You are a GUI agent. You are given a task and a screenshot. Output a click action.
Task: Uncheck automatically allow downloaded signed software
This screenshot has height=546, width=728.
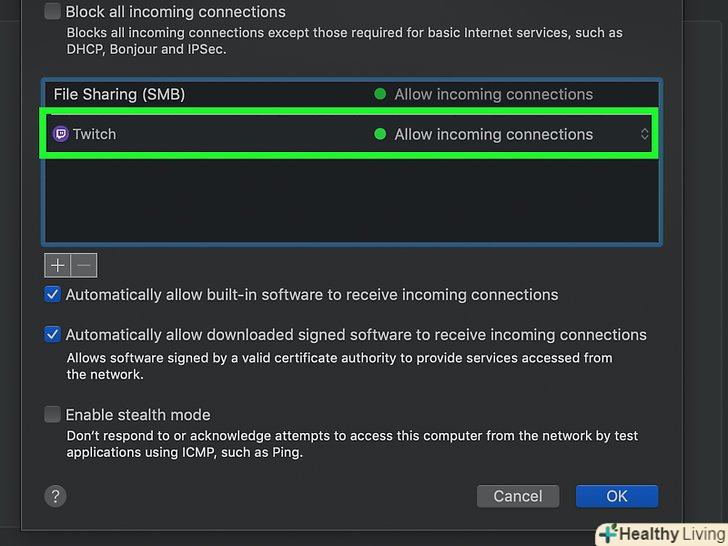pos(53,335)
